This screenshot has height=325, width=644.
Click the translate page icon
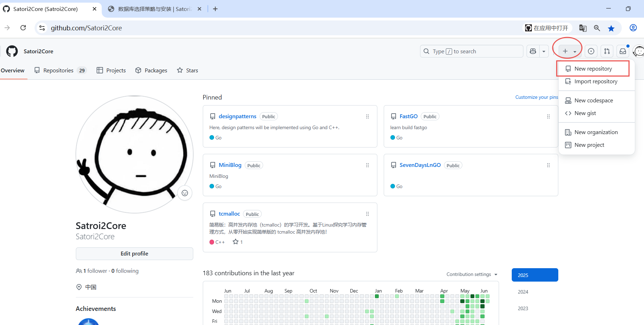583,28
